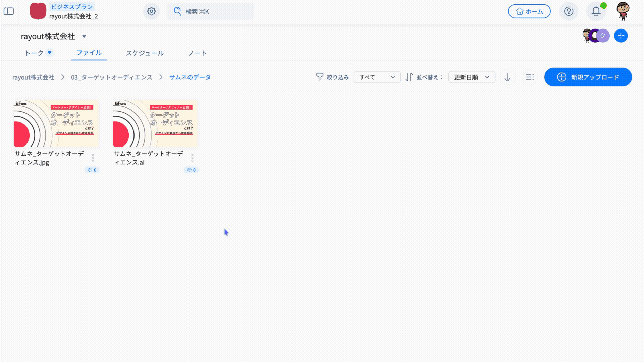
Task: Go to 03_ターゲットオーディエンス breadcrumb
Action: pyautogui.click(x=111, y=77)
